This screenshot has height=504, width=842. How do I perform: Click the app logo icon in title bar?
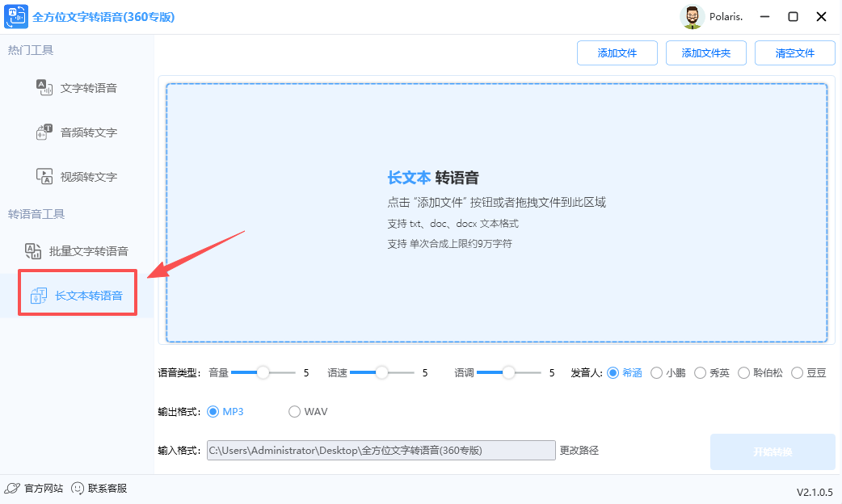click(16, 16)
